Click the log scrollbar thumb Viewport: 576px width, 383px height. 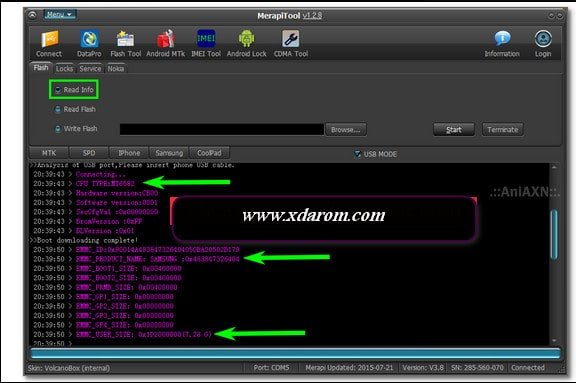tap(554, 234)
